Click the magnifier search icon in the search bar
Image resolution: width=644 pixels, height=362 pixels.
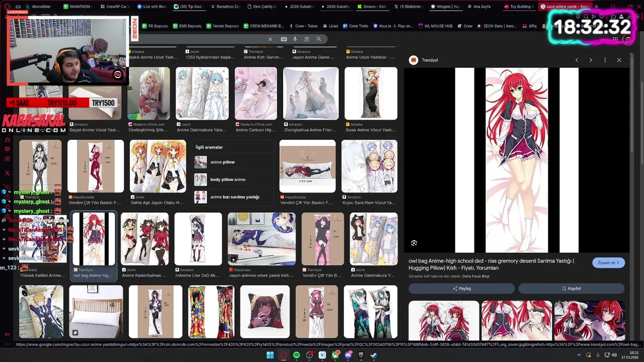click(x=319, y=39)
